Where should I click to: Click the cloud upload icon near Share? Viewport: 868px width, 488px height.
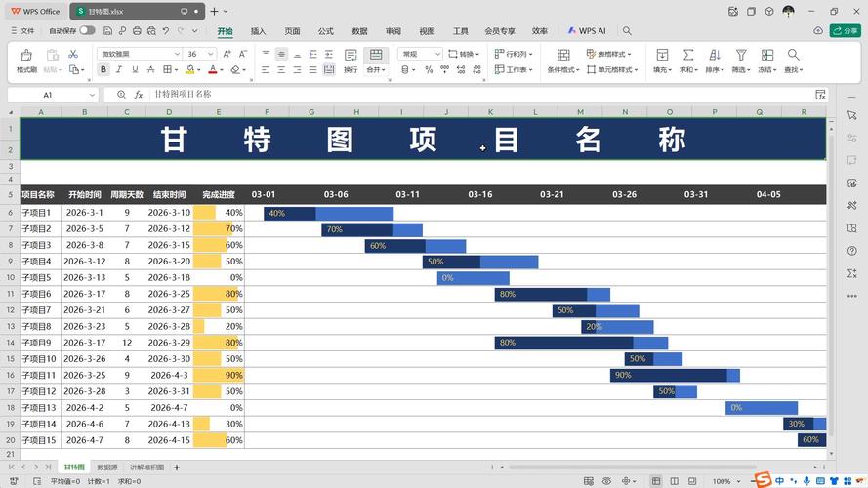click(x=818, y=31)
